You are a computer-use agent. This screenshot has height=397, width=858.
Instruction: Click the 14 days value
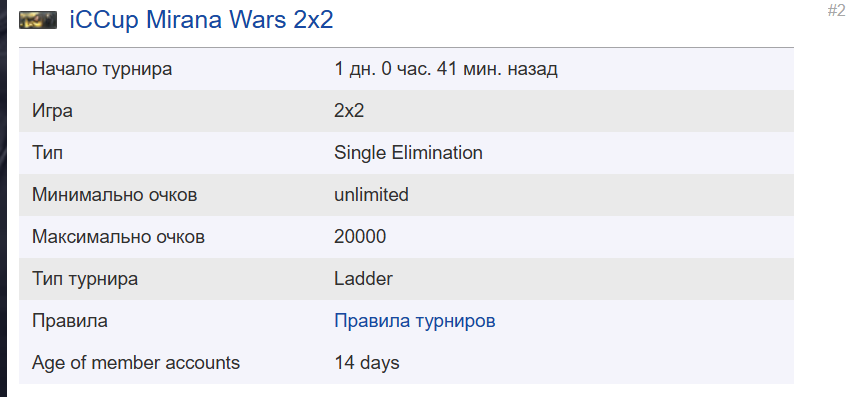[367, 363]
